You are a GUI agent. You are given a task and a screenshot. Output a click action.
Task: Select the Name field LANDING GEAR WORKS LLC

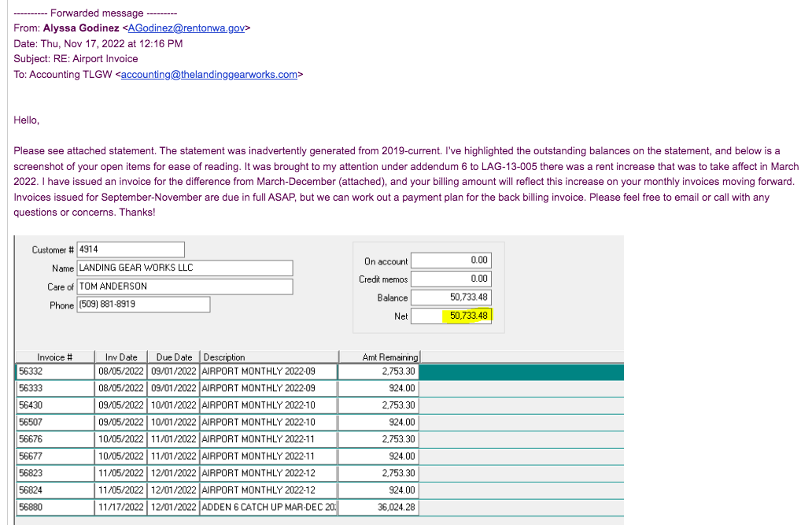pyautogui.click(x=184, y=268)
